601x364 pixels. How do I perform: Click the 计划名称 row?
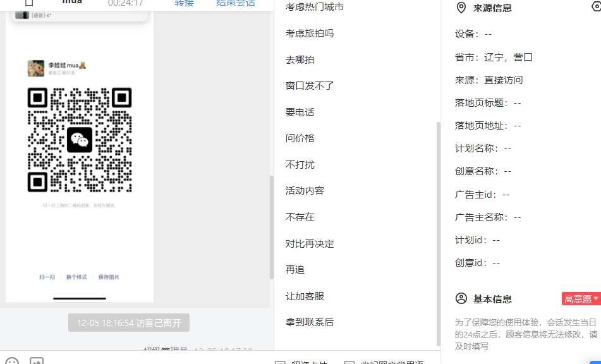(x=483, y=149)
